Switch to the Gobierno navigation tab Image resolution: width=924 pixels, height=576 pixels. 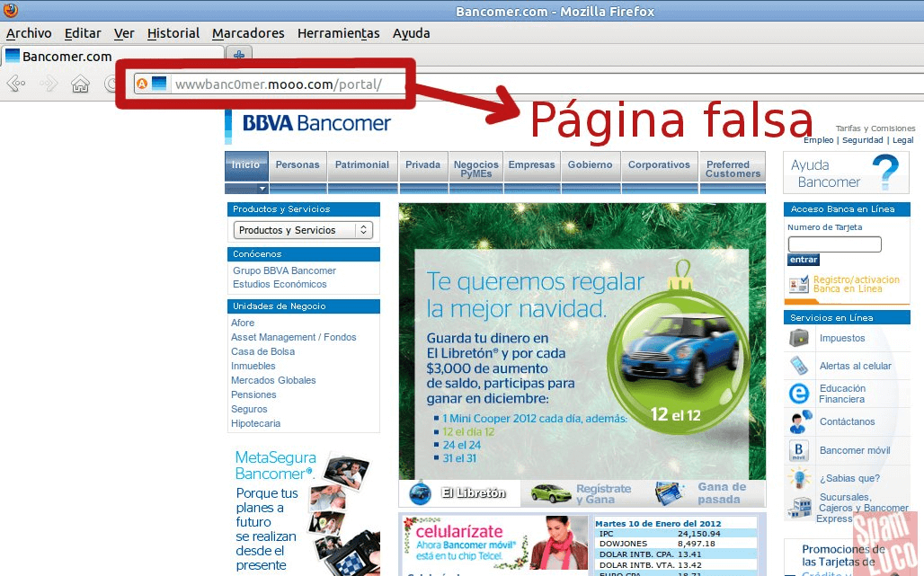(x=591, y=165)
